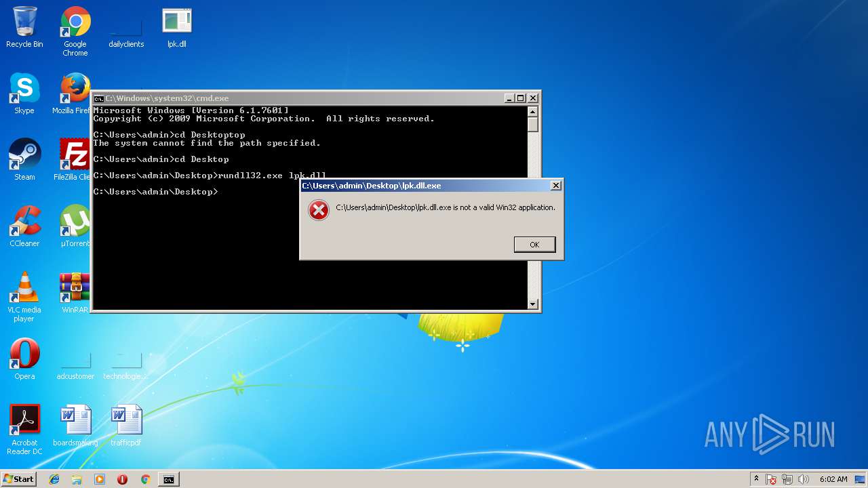Select the lpk.dll desktop file
Image resolution: width=868 pixels, height=488 pixels.
177,28
